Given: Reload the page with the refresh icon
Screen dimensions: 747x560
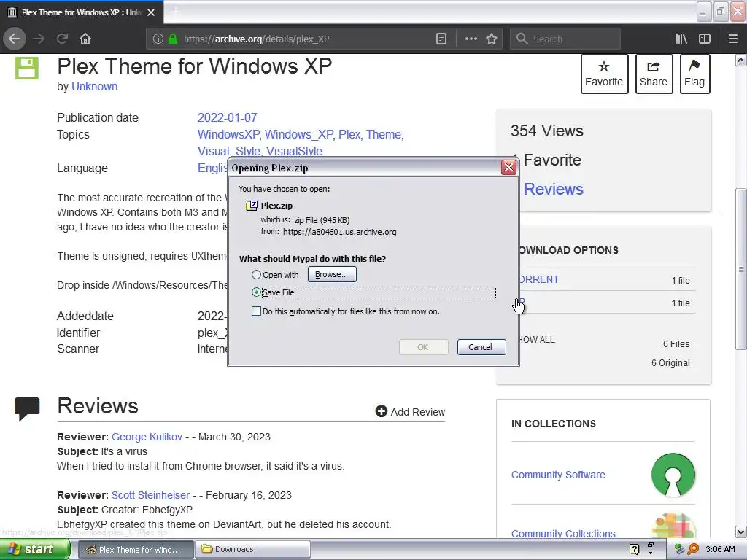Looking at the screenshot, I should pos(63,39).
